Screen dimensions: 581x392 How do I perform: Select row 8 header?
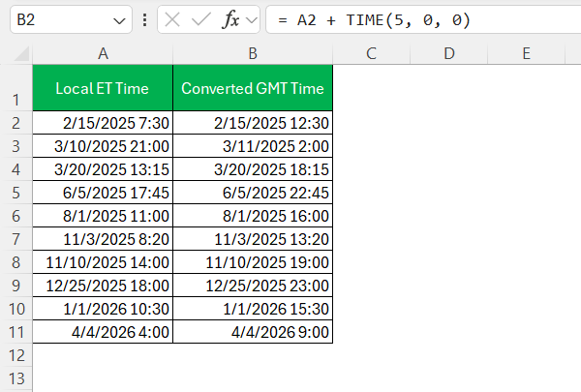15,262
